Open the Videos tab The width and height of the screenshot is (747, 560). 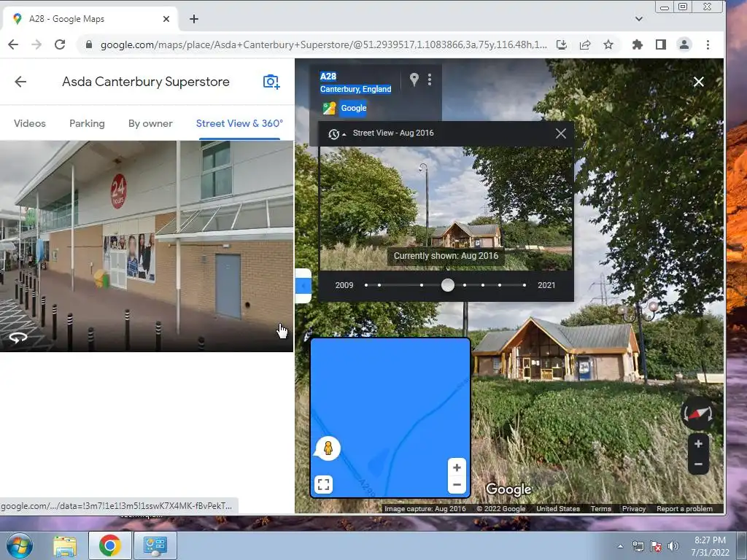(29, 123)
